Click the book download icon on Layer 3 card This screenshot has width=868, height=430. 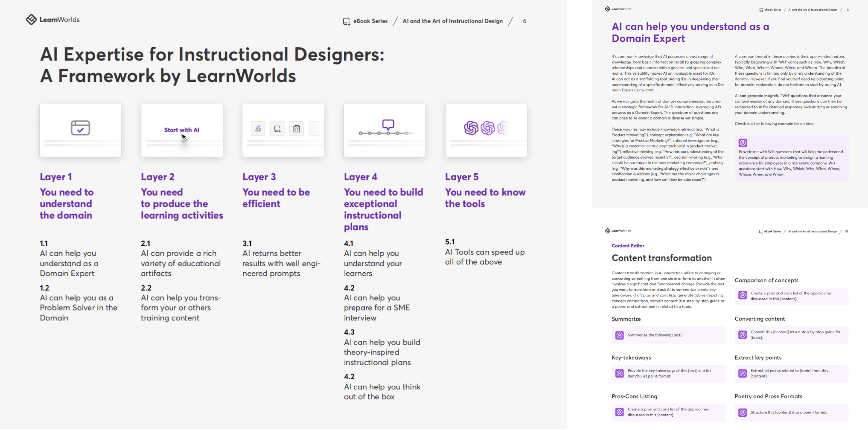pyautogui.click(x=277, y=128)
